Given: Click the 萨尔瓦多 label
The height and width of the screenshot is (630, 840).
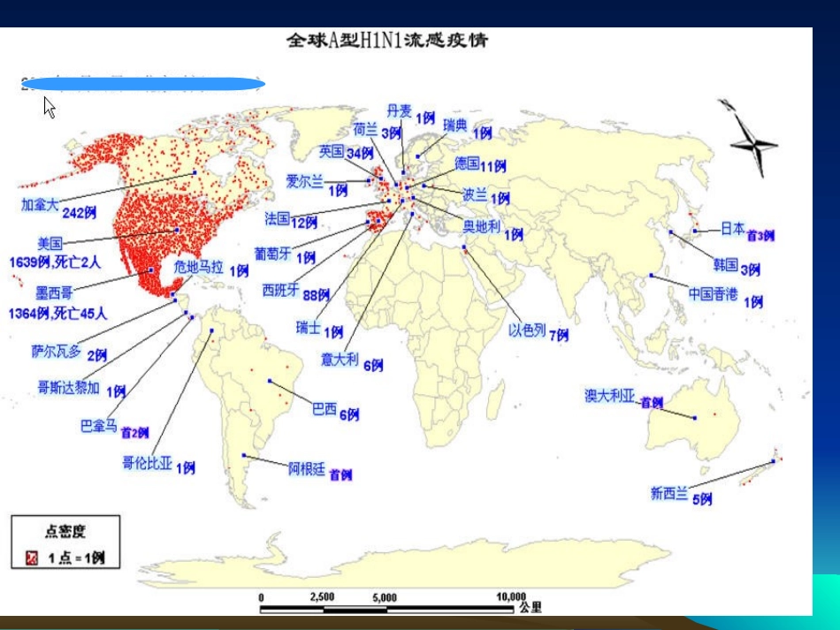Looking at the screenshot, I should pyautogui.click(x=57, y=351).
